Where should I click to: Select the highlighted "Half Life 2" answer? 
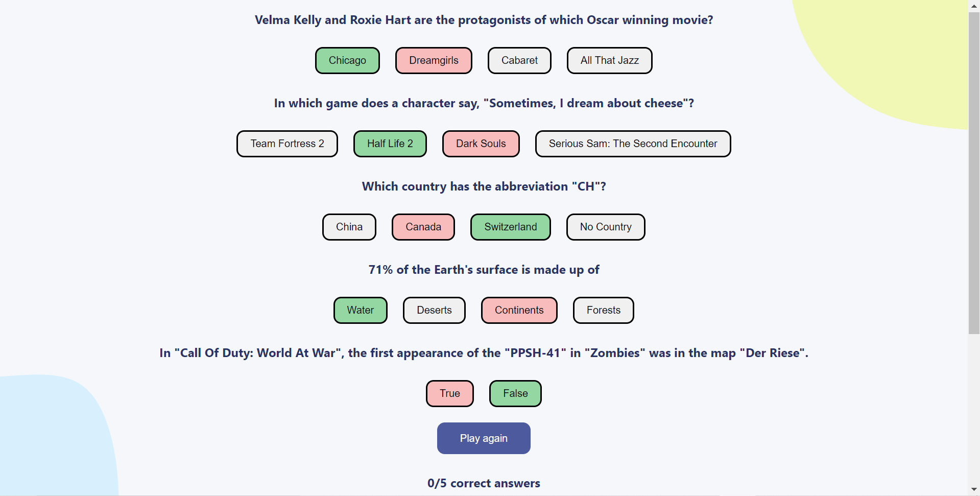click(390, 144)
